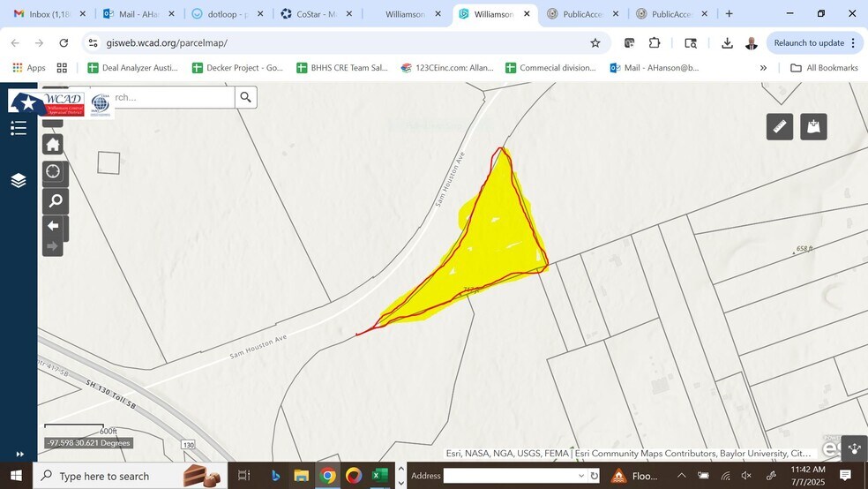Click the share widget in map corner
The image size is (868, 489).
[855, 448]
